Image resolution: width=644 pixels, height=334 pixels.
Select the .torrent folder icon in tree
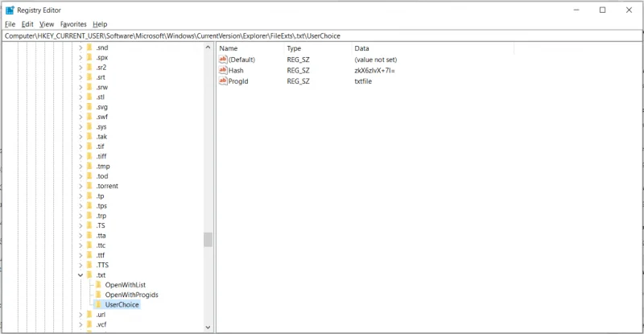pyautogui.click(x=89, y=186)
